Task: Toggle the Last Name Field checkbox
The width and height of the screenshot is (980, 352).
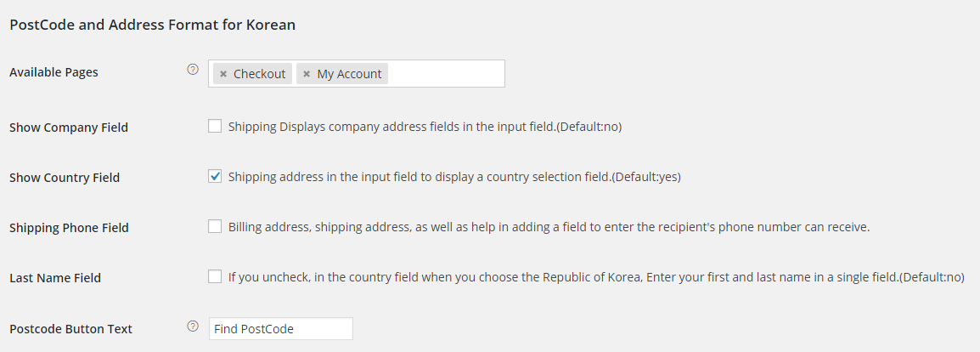Action: click(215, 276)
